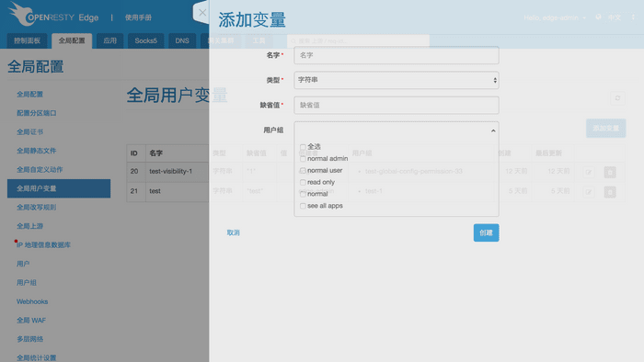The image size is (644, 362).
Task: Open 全局 WAF in the sidebar
Action: (x=31, y=321)
